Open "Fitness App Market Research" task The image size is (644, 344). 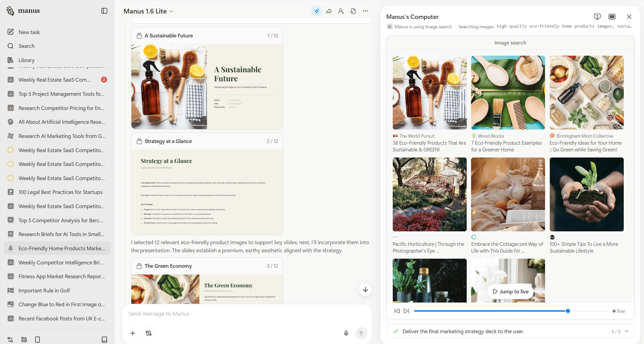point(57,277)
